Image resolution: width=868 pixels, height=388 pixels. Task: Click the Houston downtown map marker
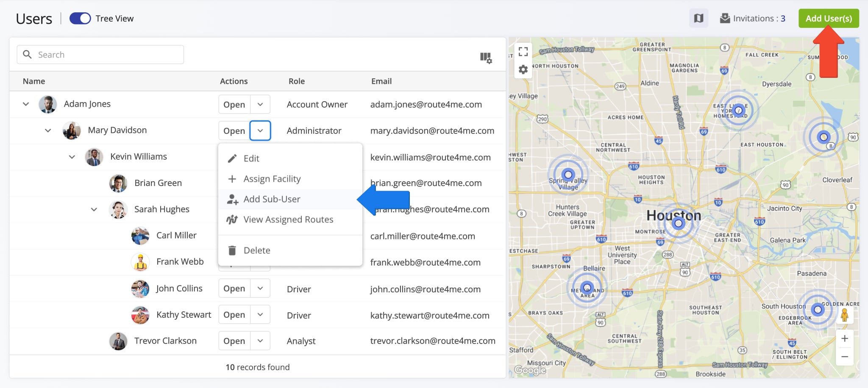click(x=678, y=223)
